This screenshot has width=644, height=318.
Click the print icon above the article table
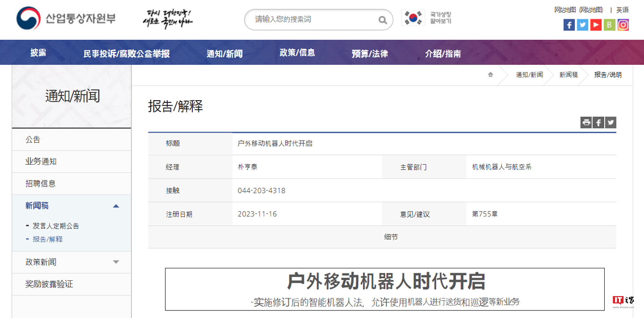click(x=586, y=122)
